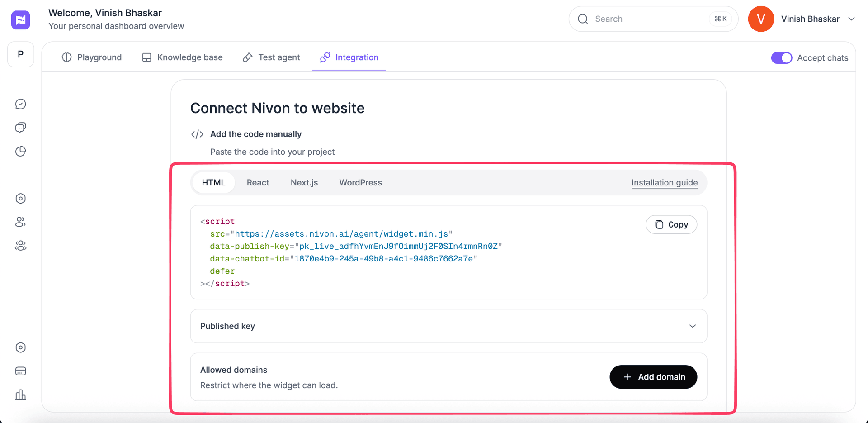Click the defer attribute line
This screenshot has height=423, width=868.
pos(222,271)
